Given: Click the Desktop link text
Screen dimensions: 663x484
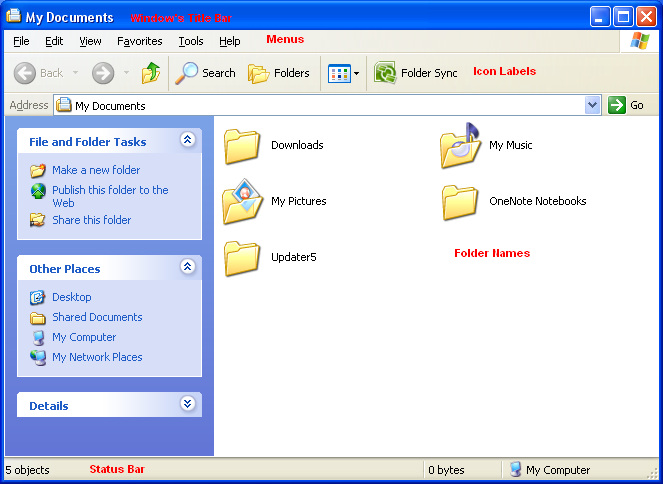Looking at the screenshot, I should [71, 297].
